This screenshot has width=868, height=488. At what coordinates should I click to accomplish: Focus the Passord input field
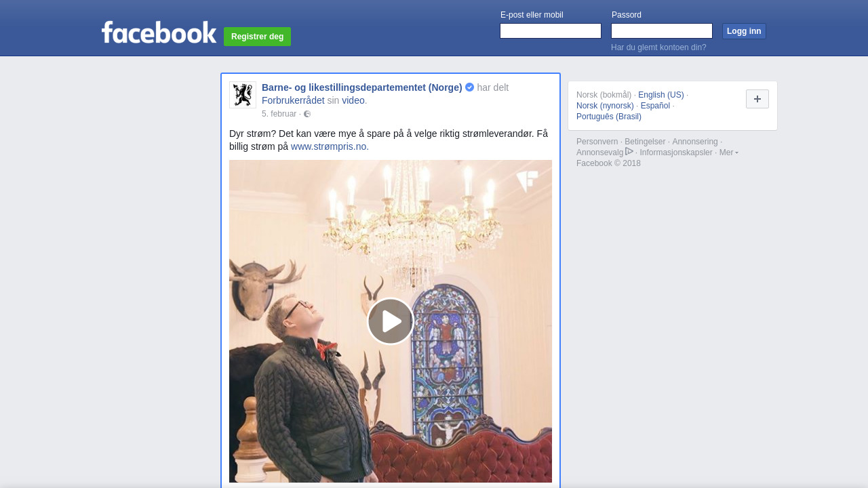[x=662, y=31]
